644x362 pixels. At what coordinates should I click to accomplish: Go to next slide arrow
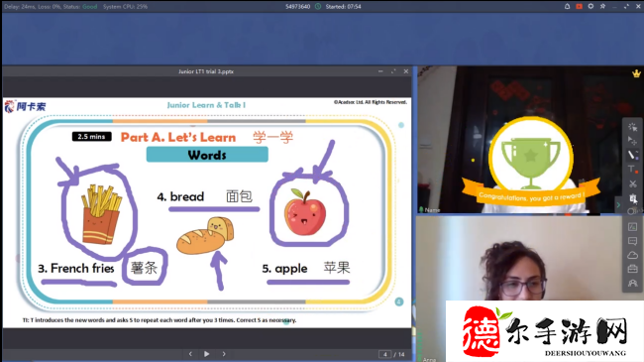224,354
